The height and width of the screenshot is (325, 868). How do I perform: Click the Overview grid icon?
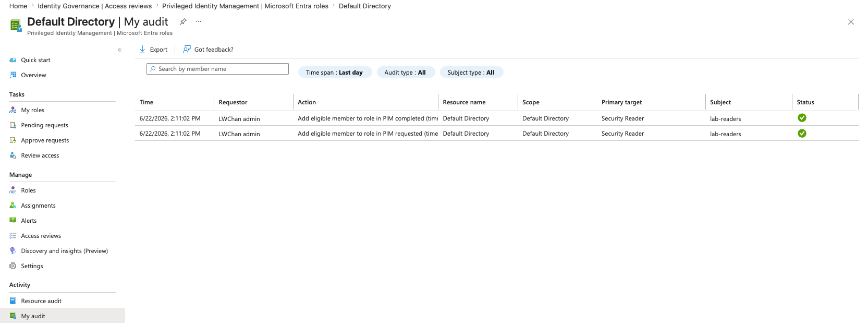pos(13,75)
